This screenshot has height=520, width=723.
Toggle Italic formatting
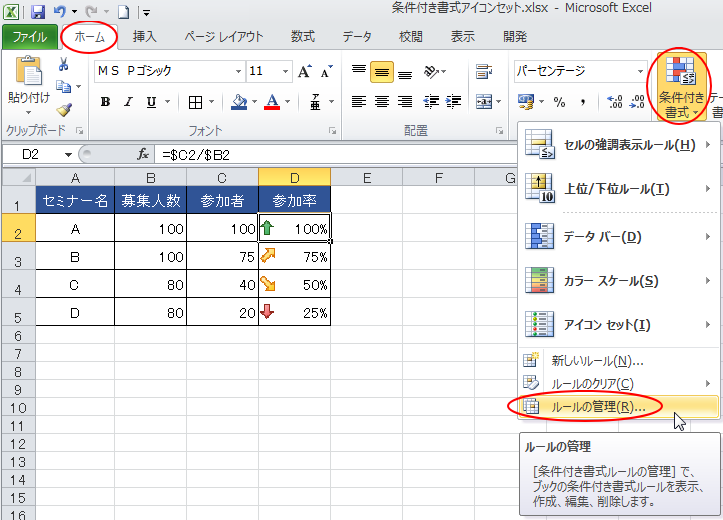(128, 102)
